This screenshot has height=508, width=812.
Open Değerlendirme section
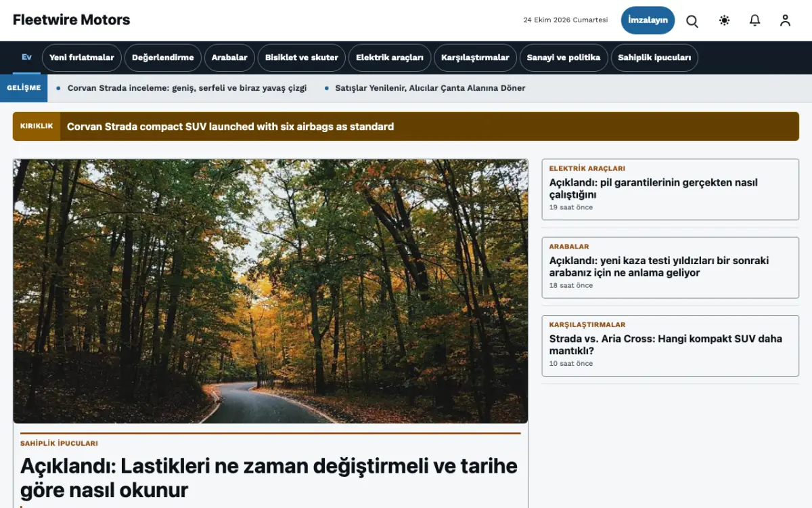click(x=163, y=58)
